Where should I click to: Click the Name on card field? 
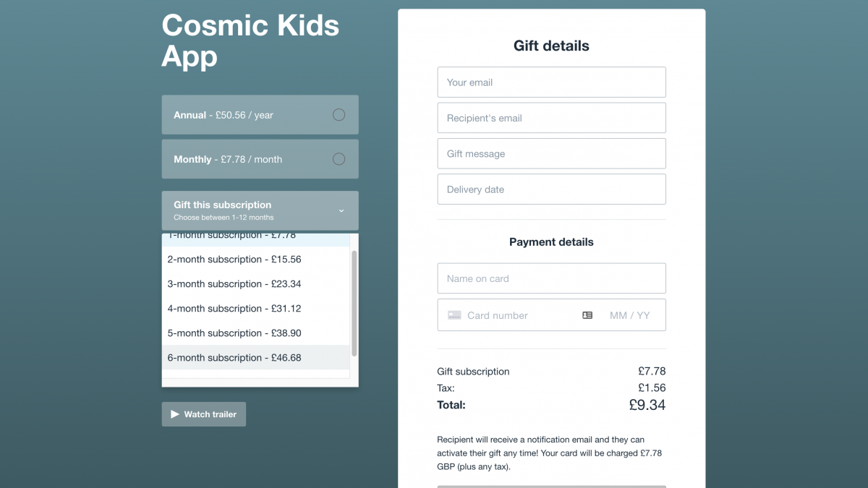coord(551,278)
